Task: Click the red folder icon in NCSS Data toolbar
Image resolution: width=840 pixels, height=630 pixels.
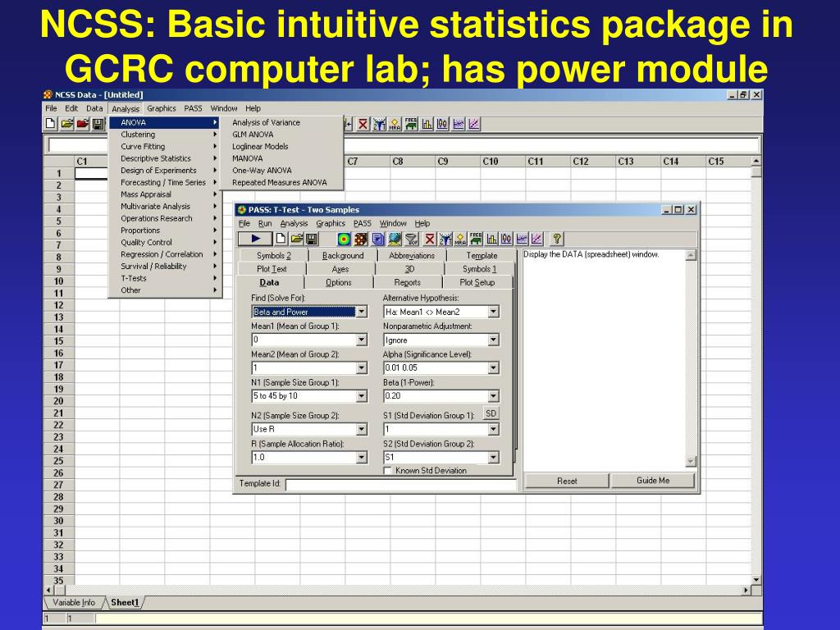Action: pos(83,124)
